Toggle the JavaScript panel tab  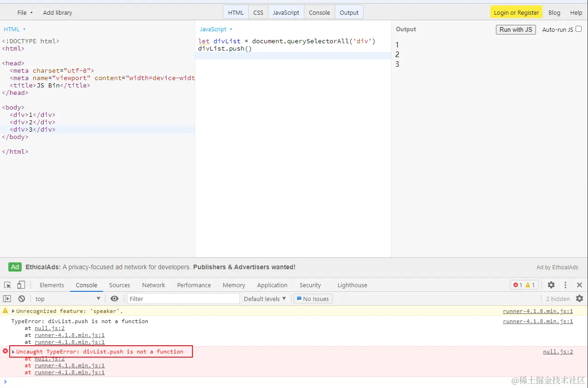click(x=286, y=12)
